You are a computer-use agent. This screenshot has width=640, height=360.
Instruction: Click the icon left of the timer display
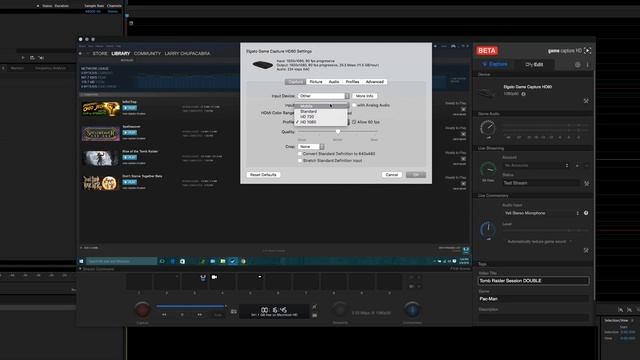[x=233, y=312]
